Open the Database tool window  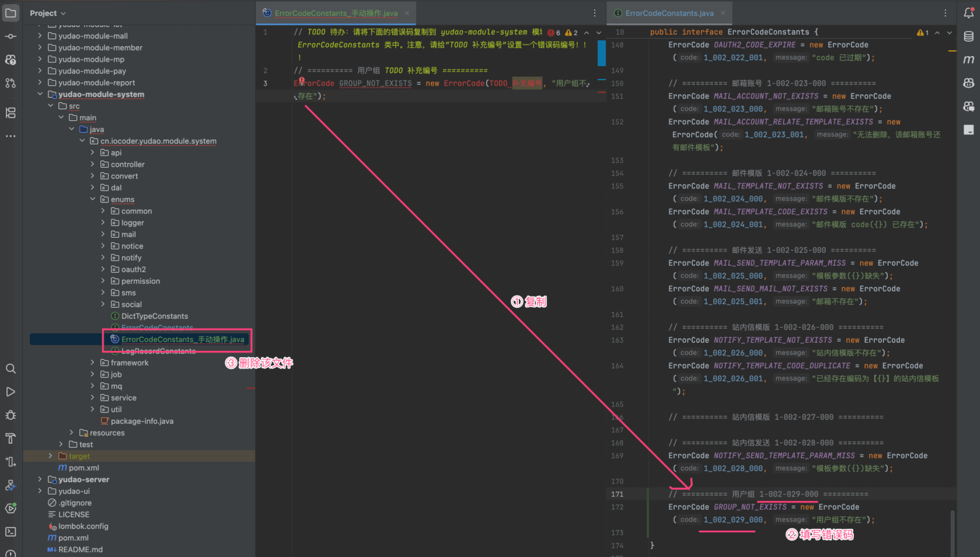click(x=968, y=36)
